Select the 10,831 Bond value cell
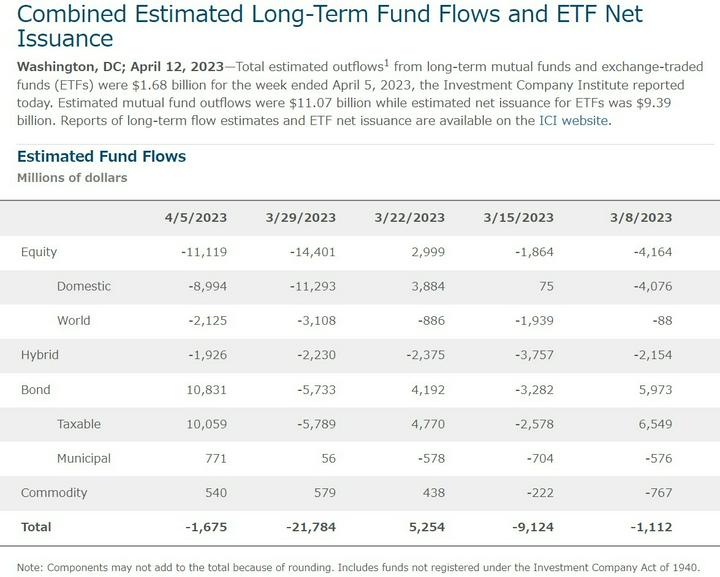The image size is (720, 577). pyautogui.click(x=207, y=389)
